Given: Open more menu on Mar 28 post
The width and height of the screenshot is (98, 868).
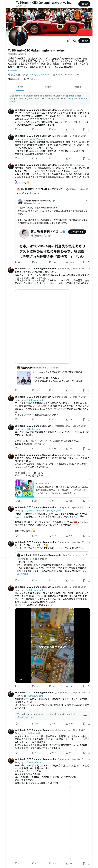Looking at the screenshot, I should click(89, 552).
